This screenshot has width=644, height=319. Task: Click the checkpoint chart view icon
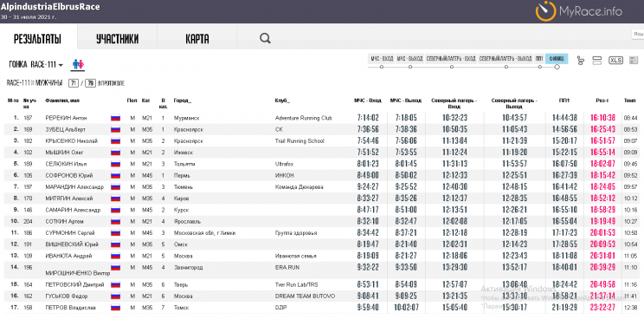click(580, 61)
